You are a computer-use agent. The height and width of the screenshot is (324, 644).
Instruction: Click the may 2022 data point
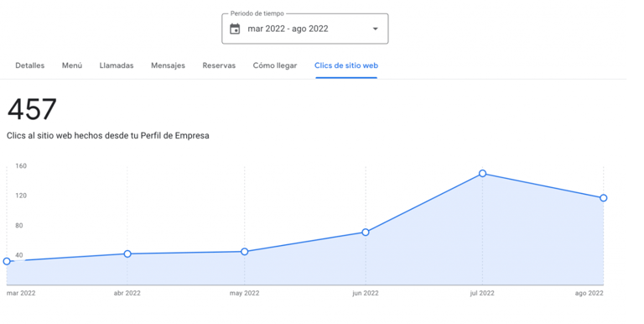pyautogui.click(x=244, y=251)
